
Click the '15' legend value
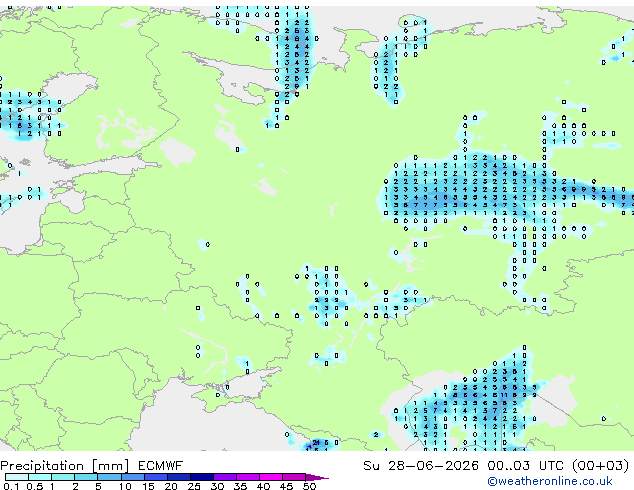[x=149, y=486]
